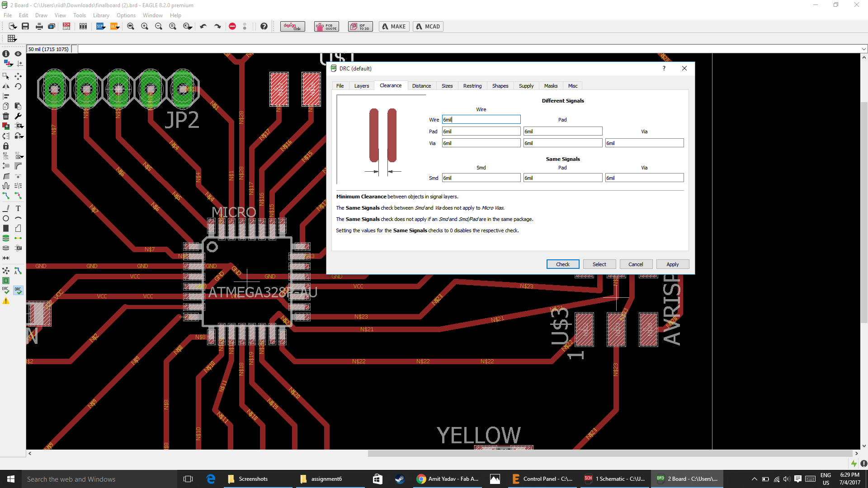Switch to 1 Schematic taskbar window
The image size is (868, 488).
pyautogui.click(x=615, y=479)
